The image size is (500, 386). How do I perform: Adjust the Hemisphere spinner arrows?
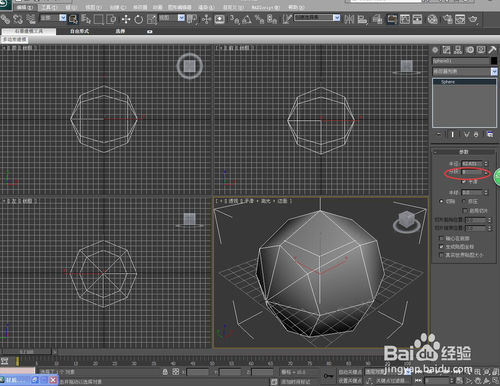(486, 192)
